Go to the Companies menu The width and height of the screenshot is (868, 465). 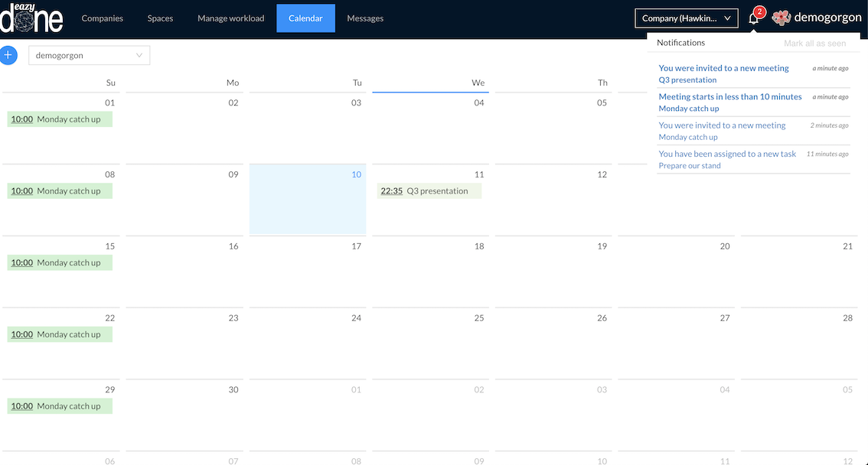coord(103,18)
